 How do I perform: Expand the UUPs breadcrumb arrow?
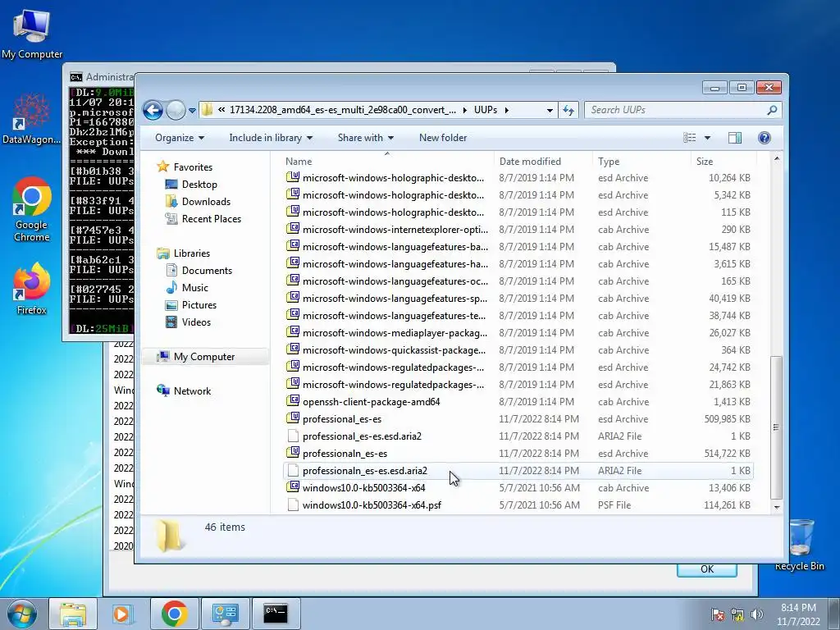point(506,111)
